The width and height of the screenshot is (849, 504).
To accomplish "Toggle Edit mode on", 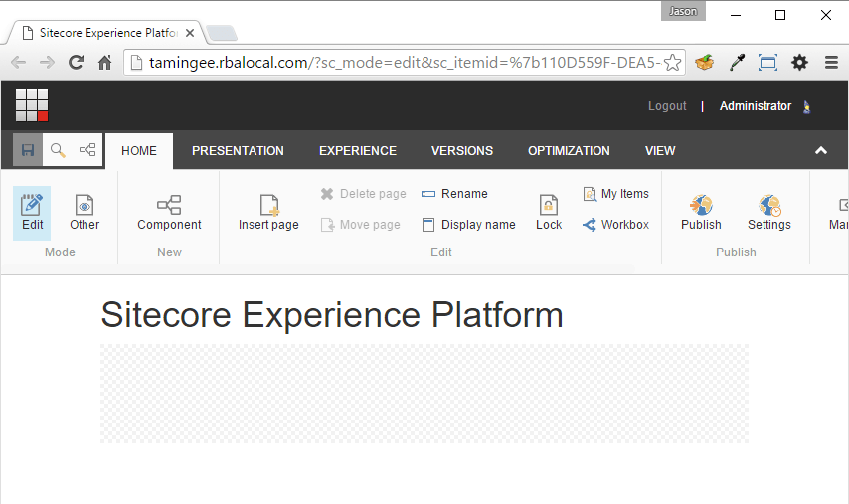I will tap(33, 212).
